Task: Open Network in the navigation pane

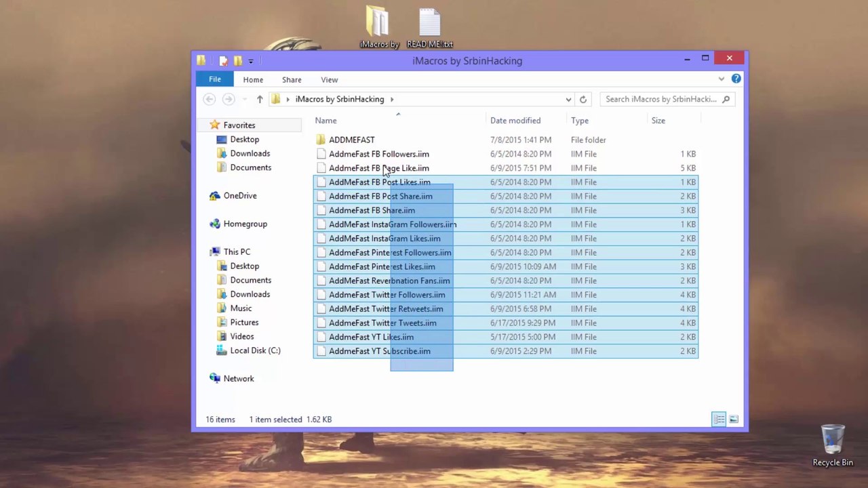Action: pyautogui.click(x=239, y=379)
